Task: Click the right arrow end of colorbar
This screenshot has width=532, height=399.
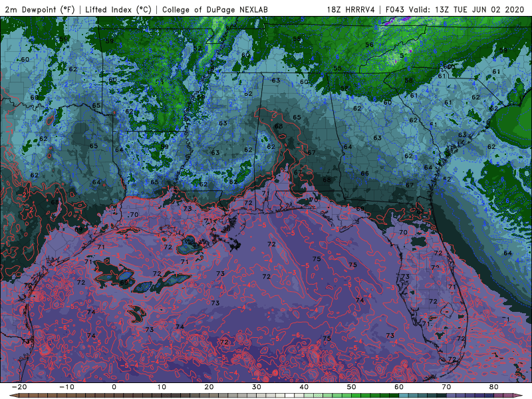Action: click(x=518, y=396)
